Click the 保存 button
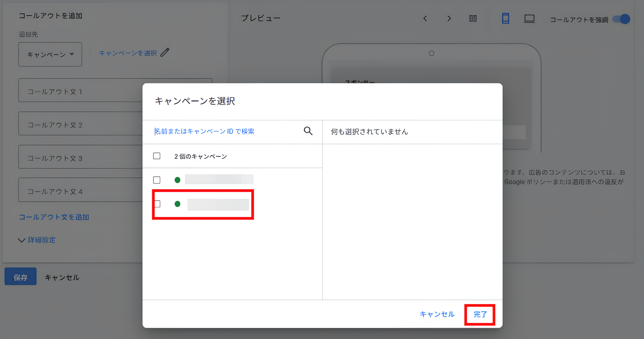The width and height of the screenshot is (644, 339). pyautogui.click(x=20, y=276)
